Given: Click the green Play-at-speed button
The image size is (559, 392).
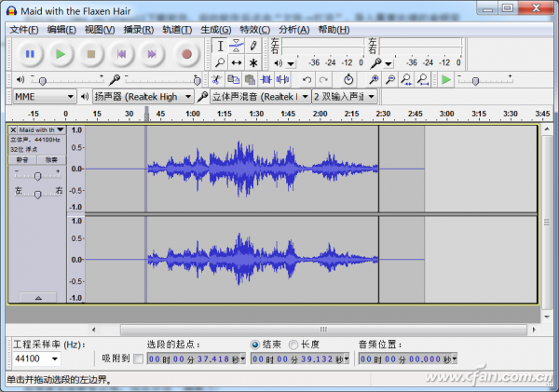Looking at the screenshot, I should click(446, 79).
